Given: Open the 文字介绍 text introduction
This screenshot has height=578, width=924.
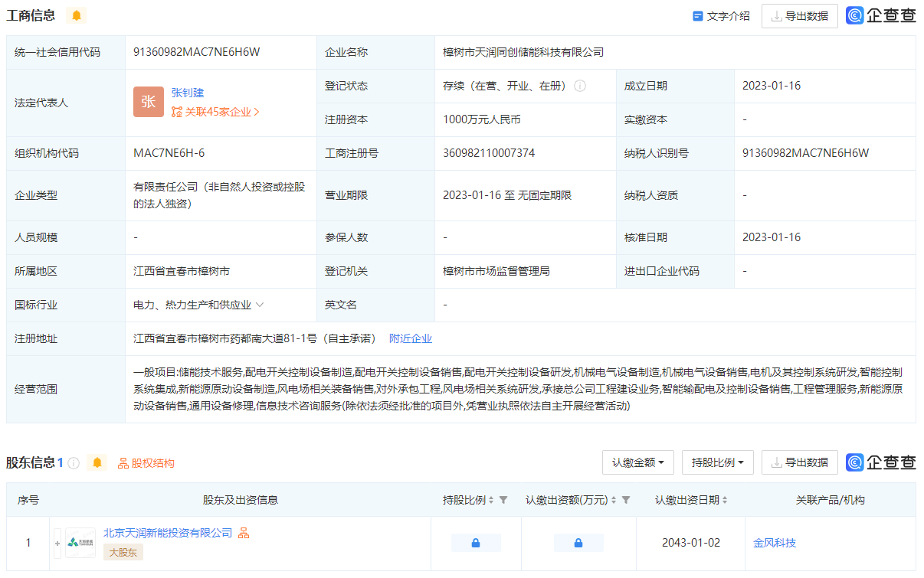Looking at the screenshot, I should point(721,16).
